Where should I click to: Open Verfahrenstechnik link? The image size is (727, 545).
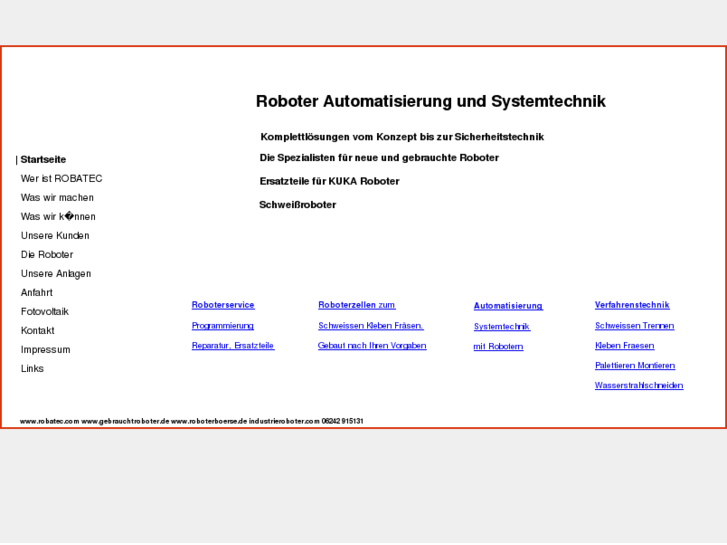632,305
